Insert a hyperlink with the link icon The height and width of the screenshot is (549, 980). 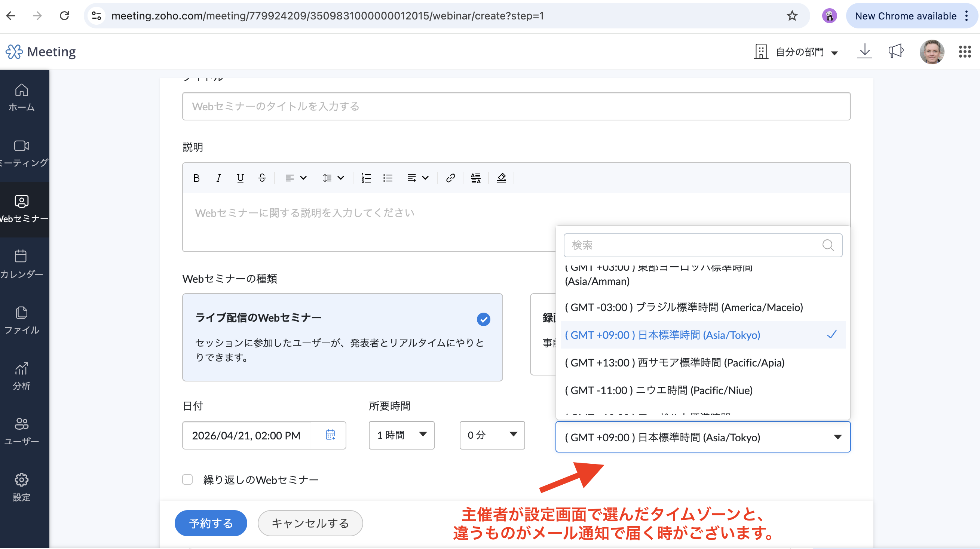(x=450, y=178)
